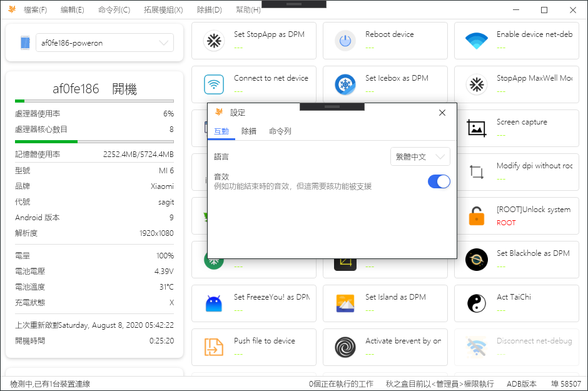Click the Set FreezeYou android icon
This screenshot has width=588, height=391.
point(214,303)
